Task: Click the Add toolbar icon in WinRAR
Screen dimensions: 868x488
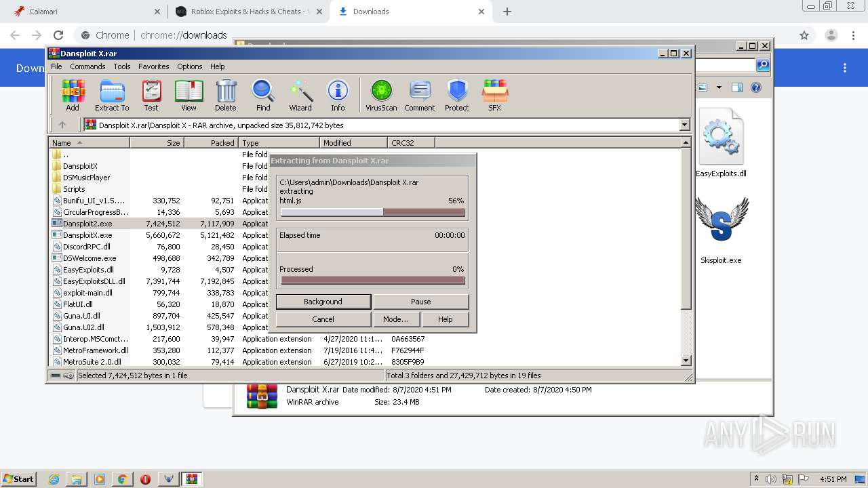Action: pos(73,95)
